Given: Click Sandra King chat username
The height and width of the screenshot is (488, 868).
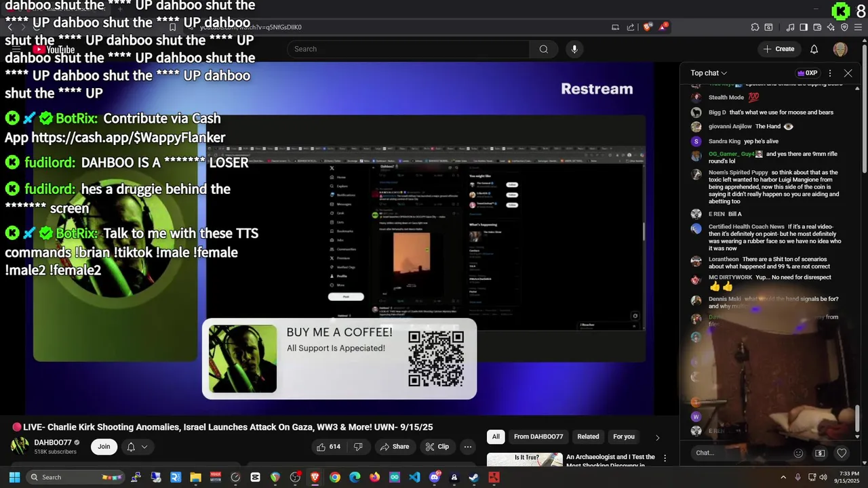Looking at the screenshot, I should click(x=724, y=142).
